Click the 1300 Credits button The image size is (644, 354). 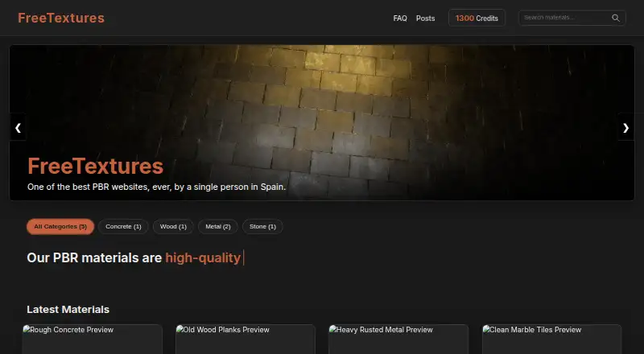coord(477,18)
